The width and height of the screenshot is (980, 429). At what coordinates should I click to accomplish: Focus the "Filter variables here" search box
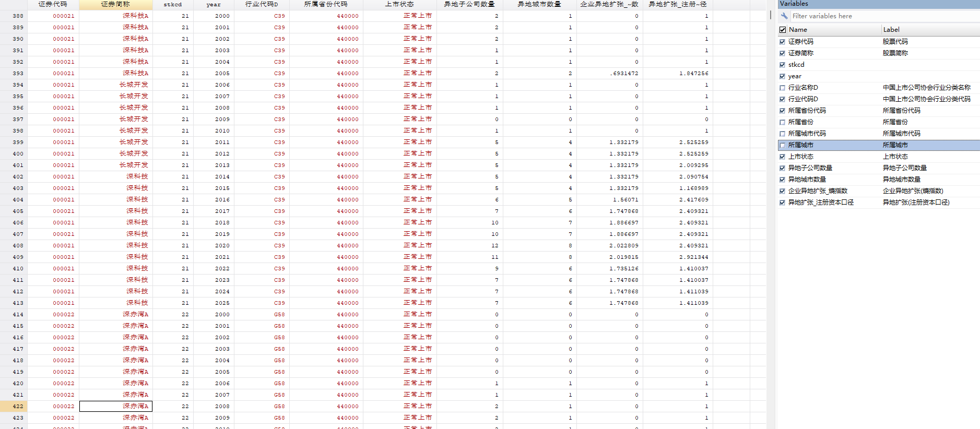(x=884, y=16)
